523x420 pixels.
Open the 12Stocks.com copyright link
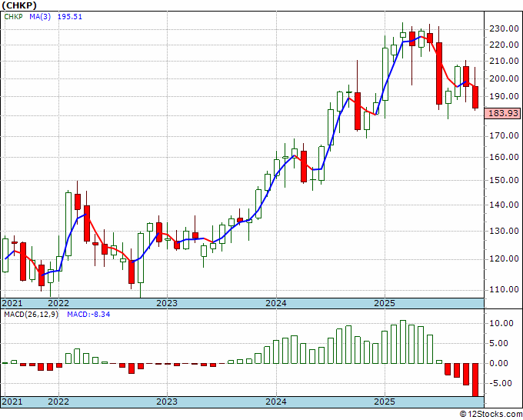[491, 415]
